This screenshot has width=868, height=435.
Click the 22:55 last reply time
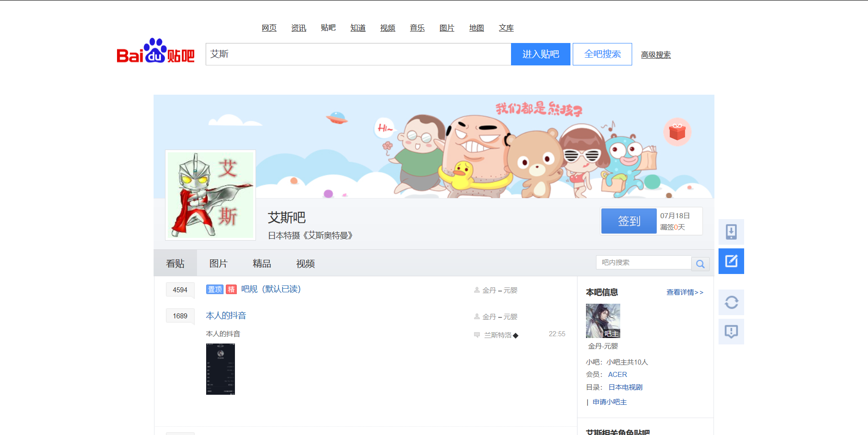557,334
